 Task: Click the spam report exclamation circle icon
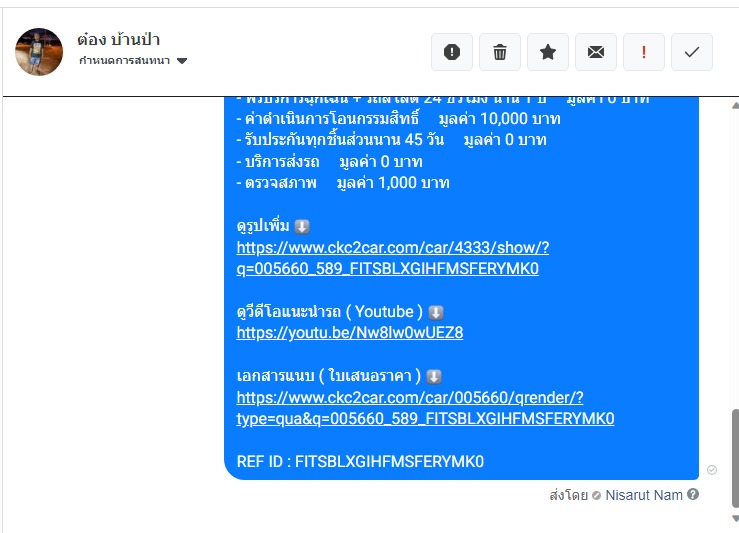coord(452,52)
